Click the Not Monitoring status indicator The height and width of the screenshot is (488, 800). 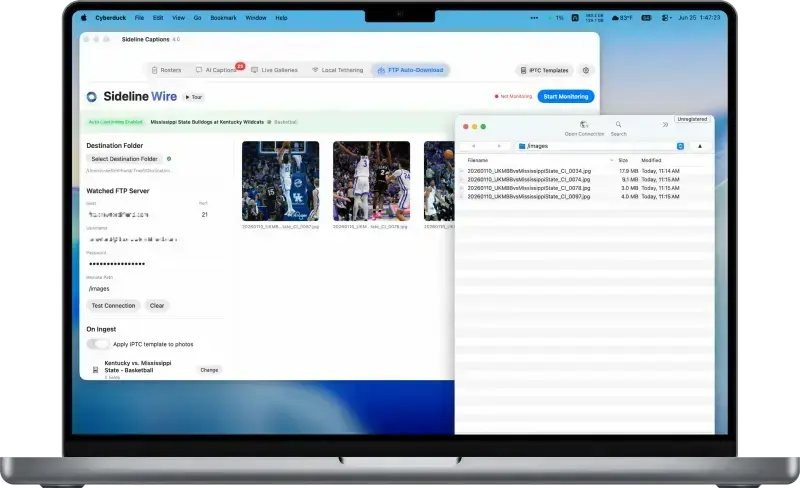click(513, 96)
